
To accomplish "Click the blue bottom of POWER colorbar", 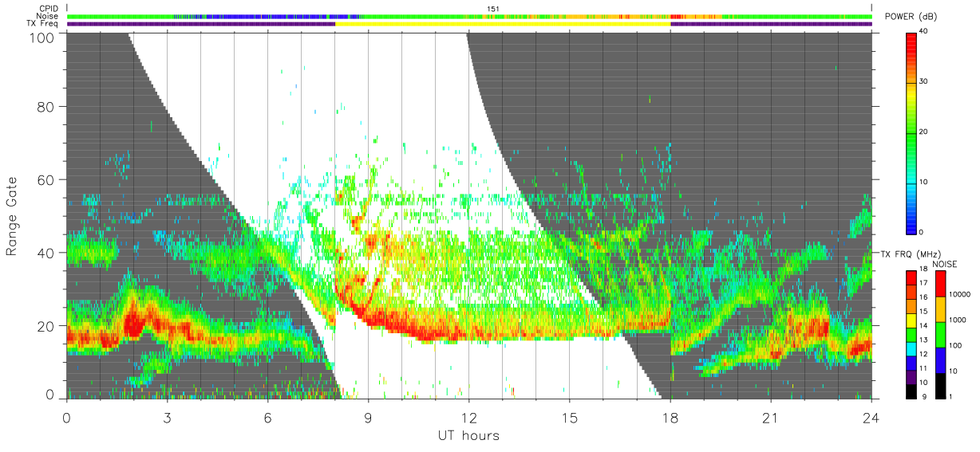I will click(911, 227).
